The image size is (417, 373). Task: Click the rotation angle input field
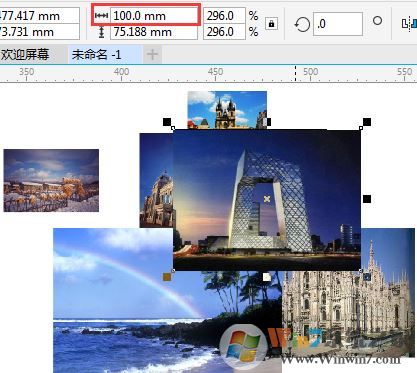338,24
